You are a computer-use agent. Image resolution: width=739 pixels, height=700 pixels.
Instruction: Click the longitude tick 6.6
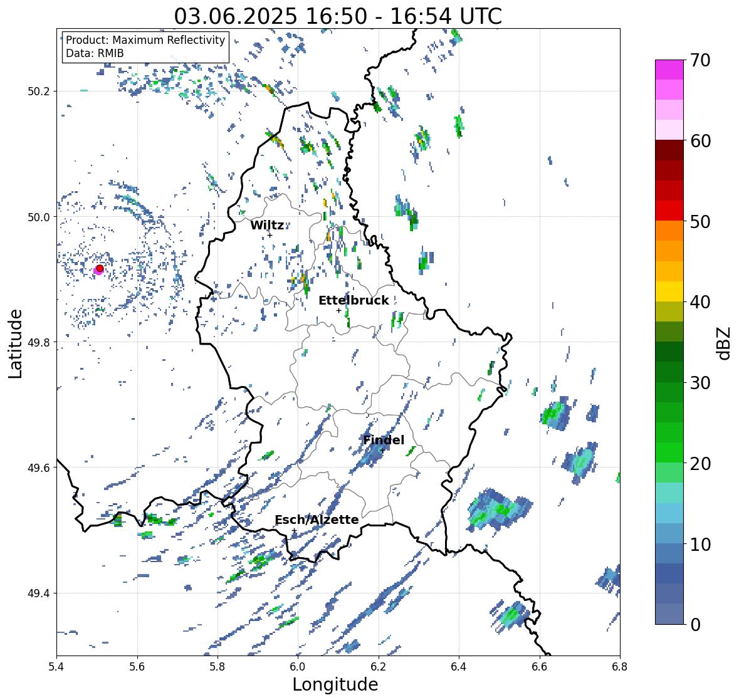pyautogui.click(x=540, y=667)
